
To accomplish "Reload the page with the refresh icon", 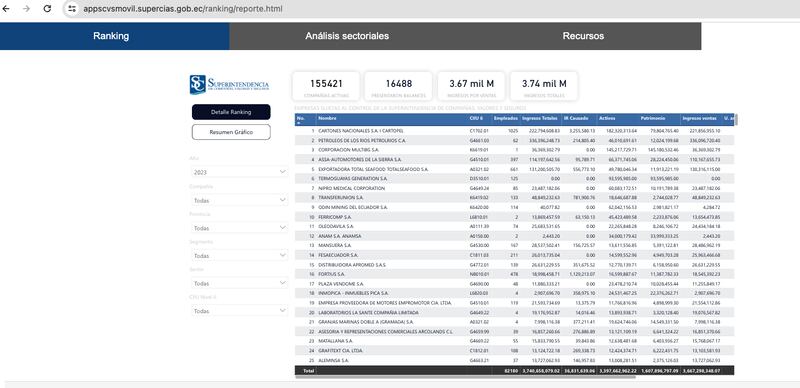I will [x=47, y=9].
